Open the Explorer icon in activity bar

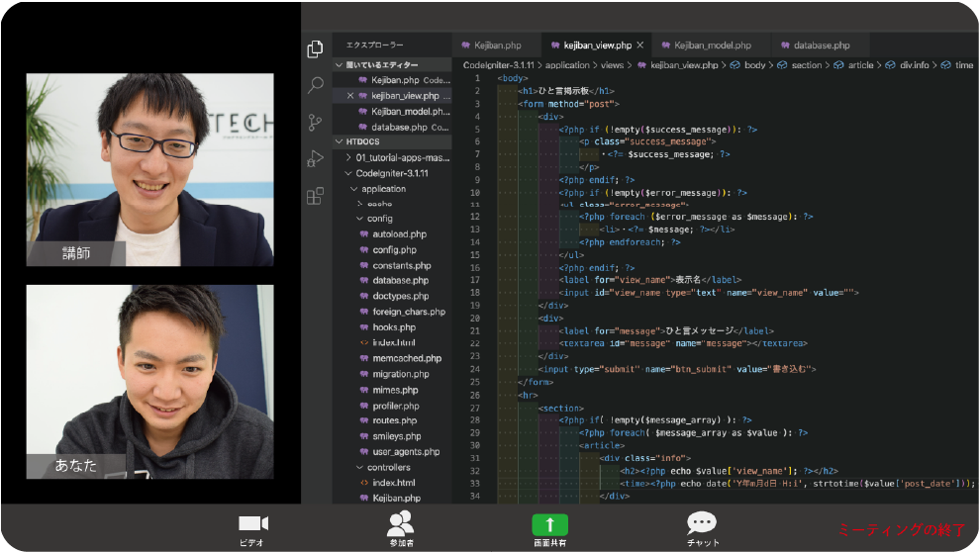pyautogui.click(x=315, y=49)
